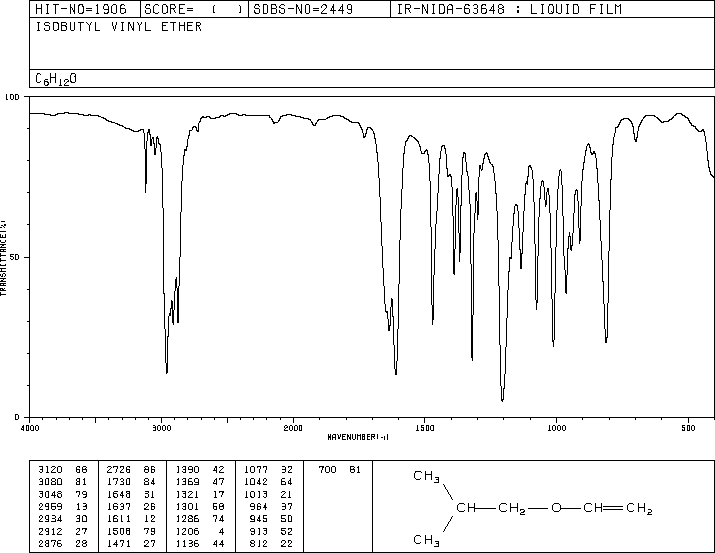Image resolution: width=715 pixels, height=553 pixels.
Task: Click the 50 transmittance axis label
Action: [15, 257]
